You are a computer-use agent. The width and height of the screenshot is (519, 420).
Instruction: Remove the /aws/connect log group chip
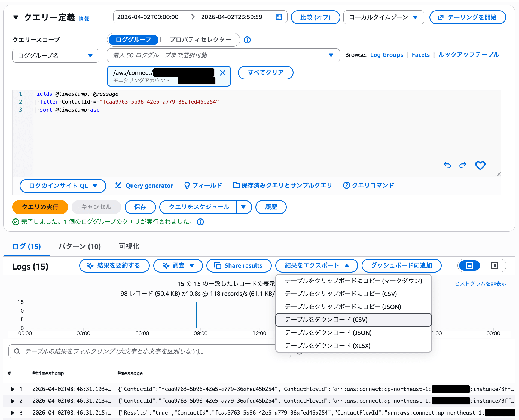click(x=222, y=73)
